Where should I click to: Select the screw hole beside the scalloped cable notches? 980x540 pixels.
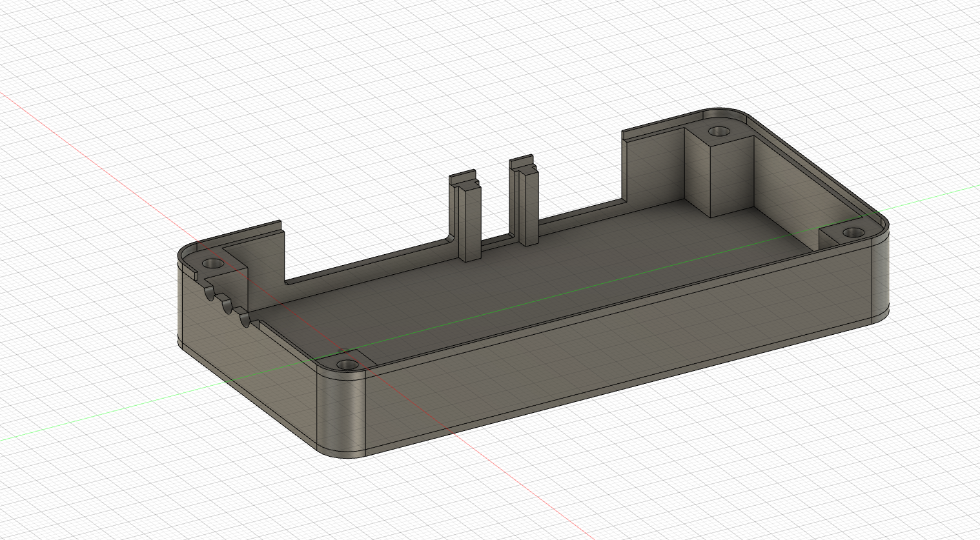[x=212, y=264]
